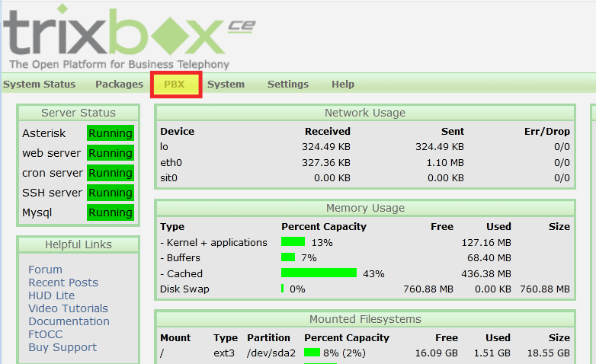The height and width of the screenshot is (364, 596).
Task: Click the Memory Usage panel header
Action: pyautogui.click(x=365, y=208)
